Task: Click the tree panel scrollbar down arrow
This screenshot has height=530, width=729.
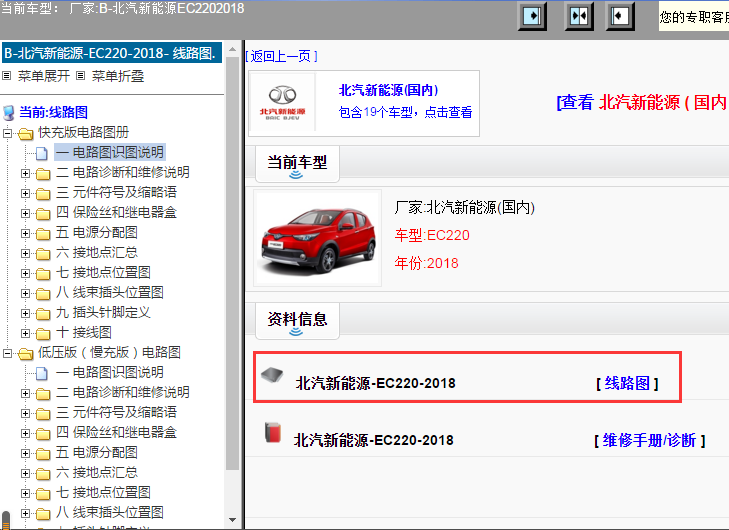Action: point(232,520)
